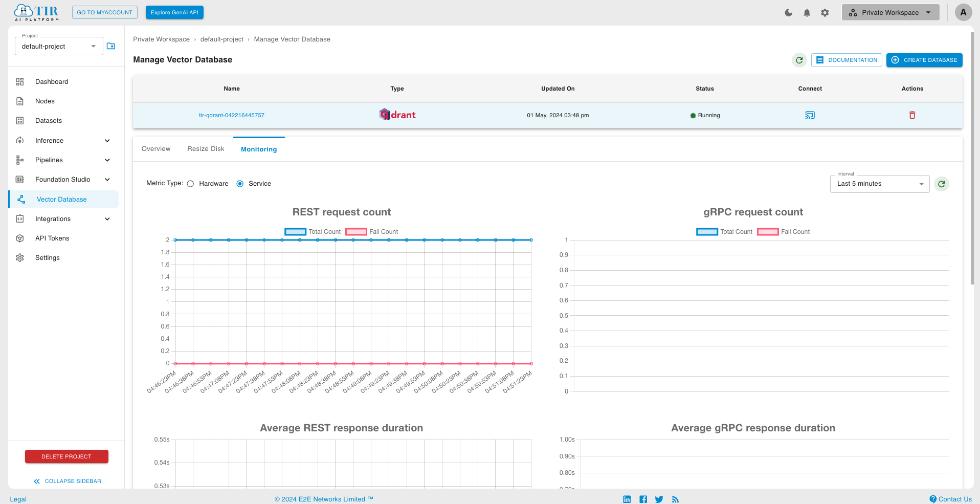Click the API Tokens sidebar icon
The image size is (980, 504).
point(20,238)
